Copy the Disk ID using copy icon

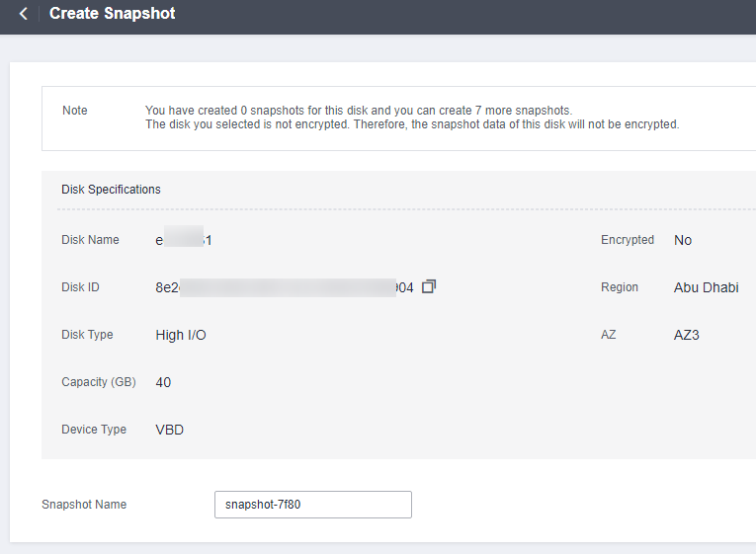click(x=428, y=286)
